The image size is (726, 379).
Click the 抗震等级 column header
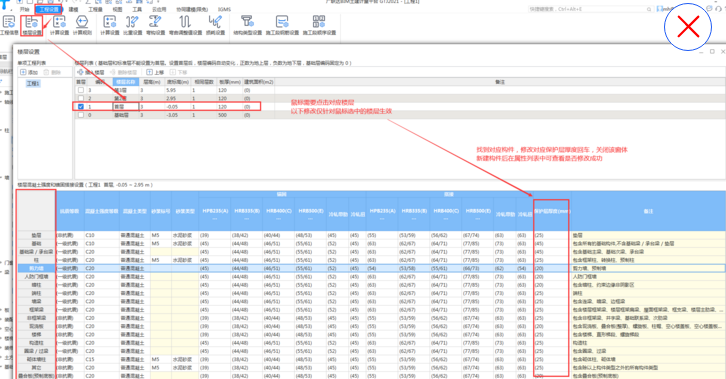click(x=69, y=211)
